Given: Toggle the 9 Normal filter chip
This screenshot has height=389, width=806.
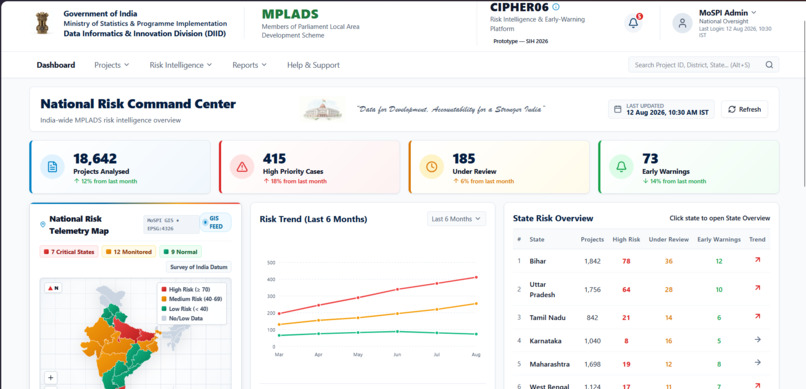Looking at the screenshot, I should [180, 252].
